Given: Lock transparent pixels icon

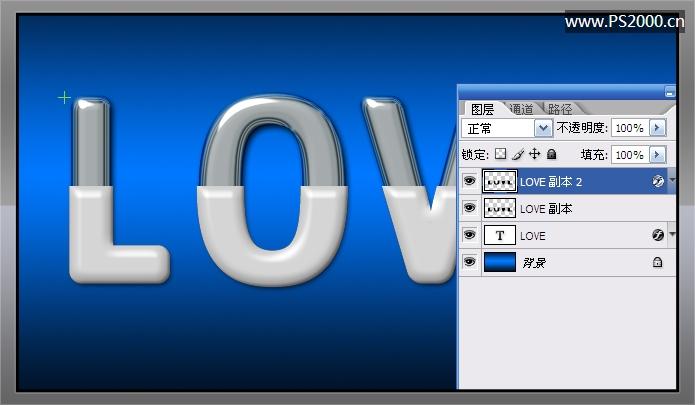Looking at the screenshot, I should [500, 154].
